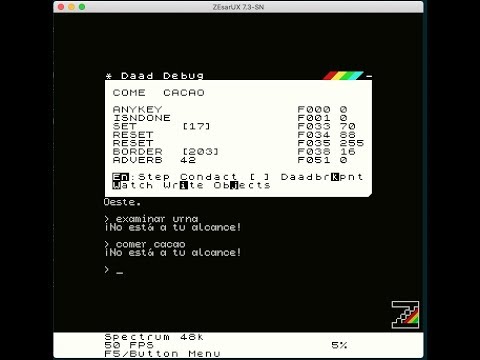Click the yellow macOS minimize button
Image resolution: width=480 pixels, height=360 pixels.
(x=71, y=7)
